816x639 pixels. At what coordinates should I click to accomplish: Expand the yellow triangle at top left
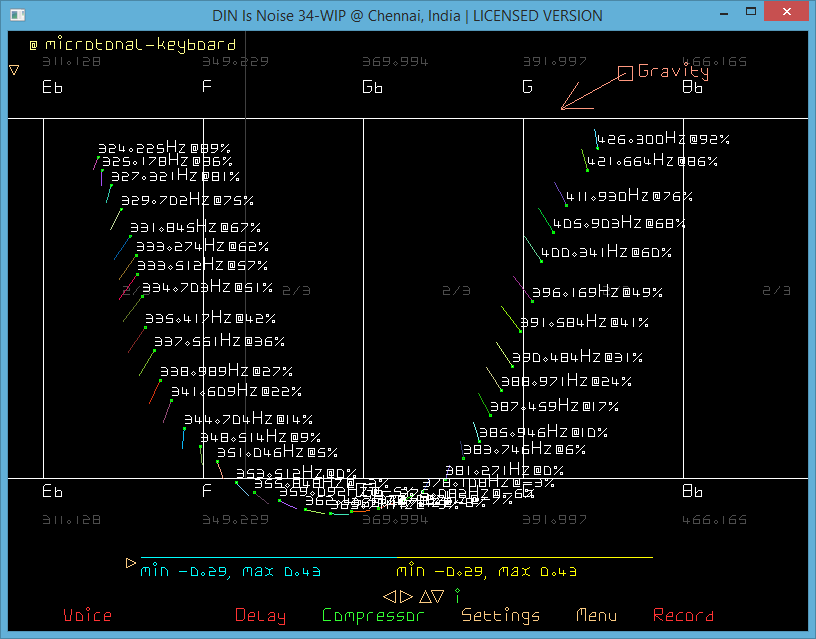tap(14, 70)
